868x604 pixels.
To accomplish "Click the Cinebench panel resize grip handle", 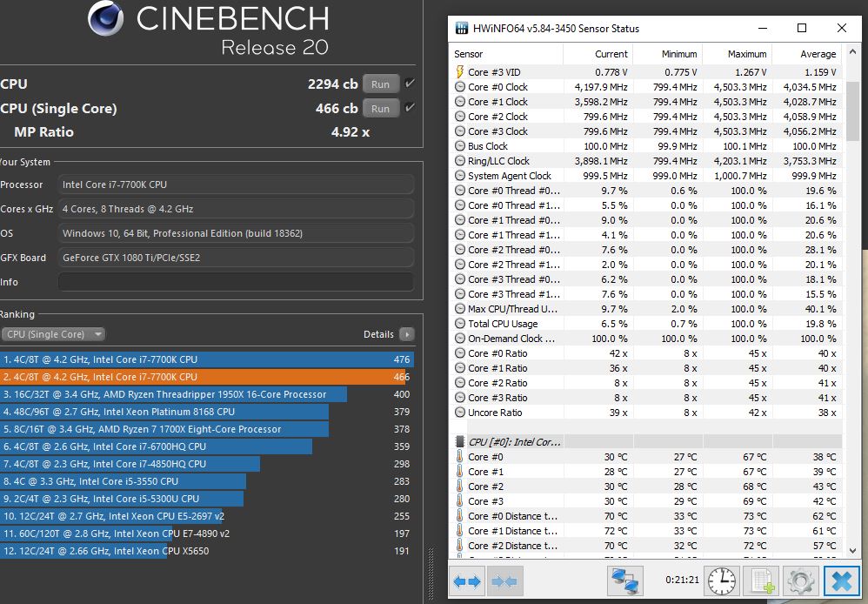I will pos(431,574).
